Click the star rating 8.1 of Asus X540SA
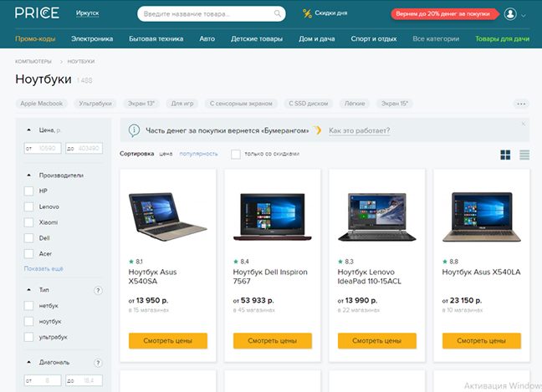This screenshot has height=392, width=542. pos(135,262)
